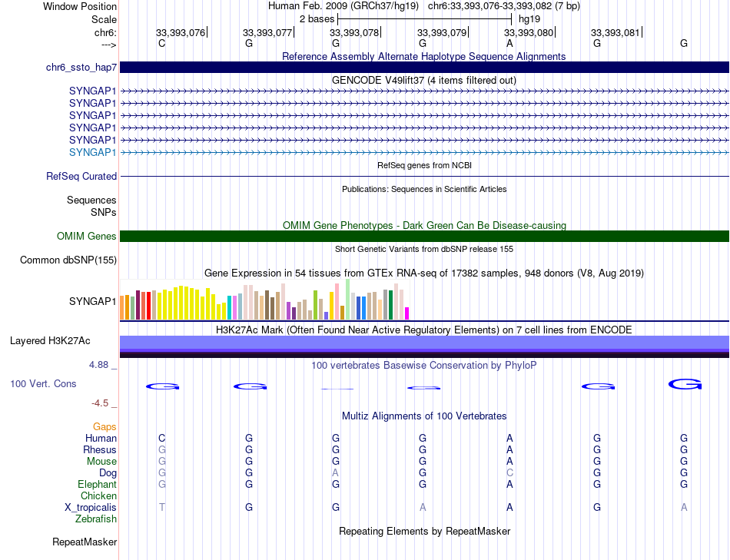Click the tallest G logo in PhyloP track
This screenshot has width=730, height=560.
point(685,384)
